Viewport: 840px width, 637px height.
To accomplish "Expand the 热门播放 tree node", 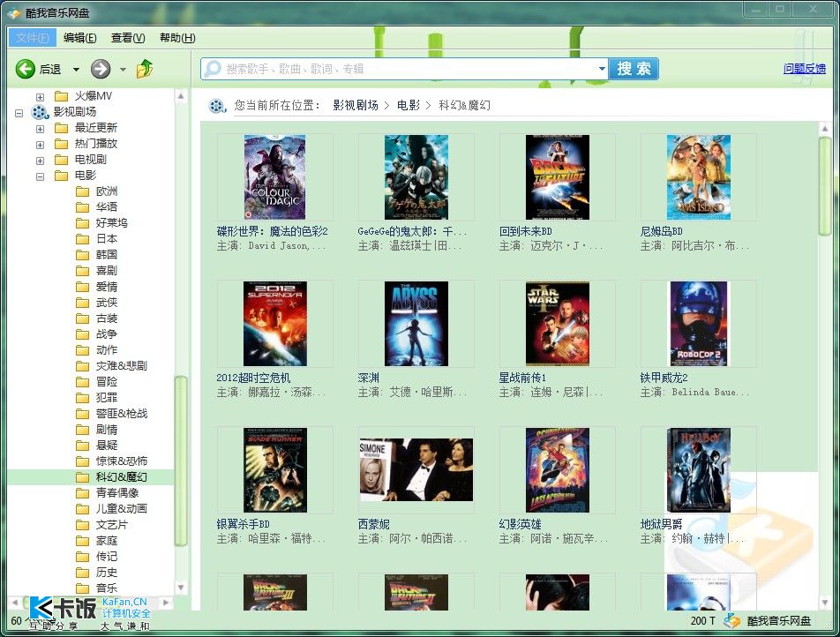I will 41,145.
